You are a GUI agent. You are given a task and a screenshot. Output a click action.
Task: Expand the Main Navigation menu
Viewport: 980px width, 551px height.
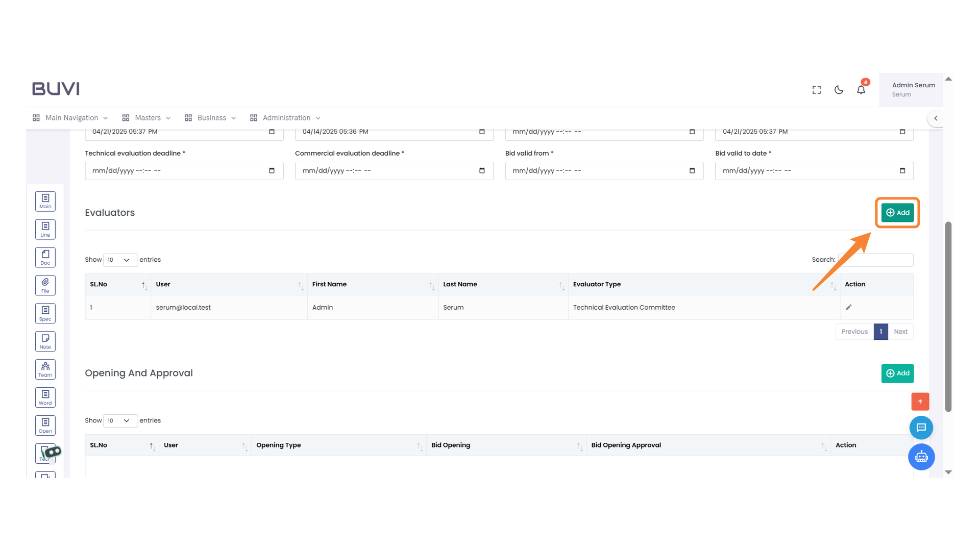coord(71,118)
